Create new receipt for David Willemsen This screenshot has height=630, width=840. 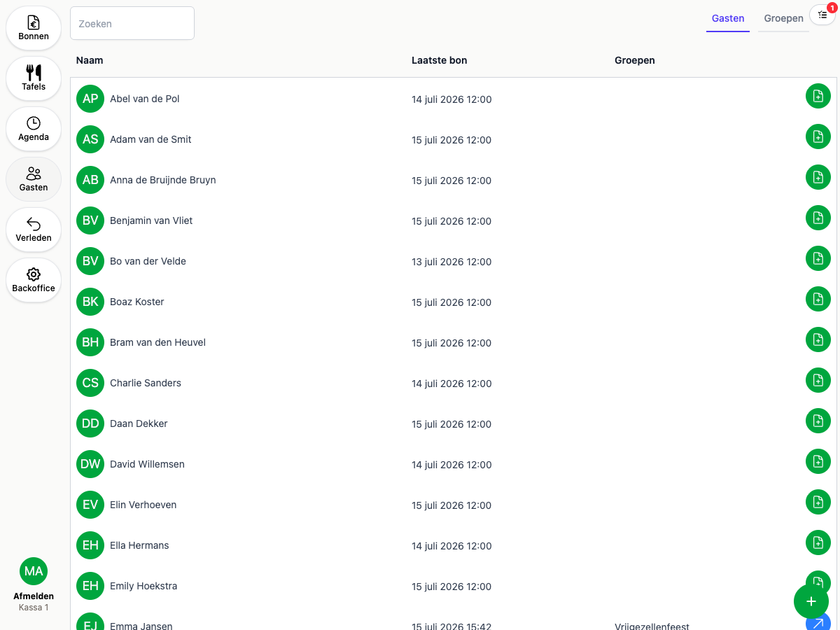818,461
